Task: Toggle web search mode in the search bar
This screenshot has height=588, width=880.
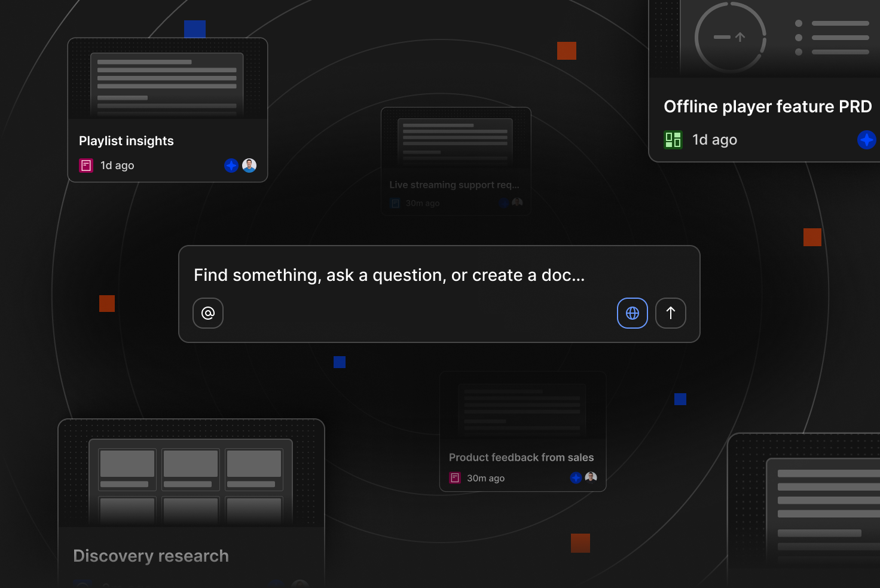Action: pyautogui.click(x=632, y=313)
